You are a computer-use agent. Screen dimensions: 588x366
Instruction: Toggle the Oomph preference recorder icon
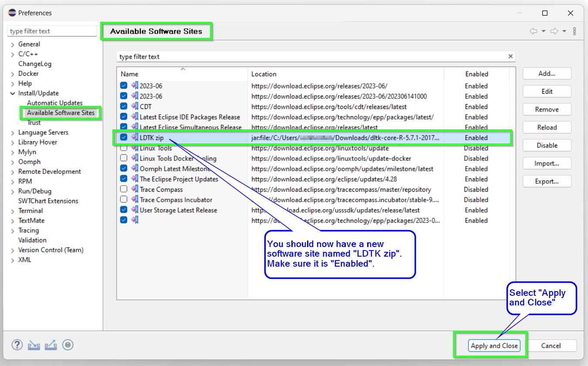(x=68, y=345)
